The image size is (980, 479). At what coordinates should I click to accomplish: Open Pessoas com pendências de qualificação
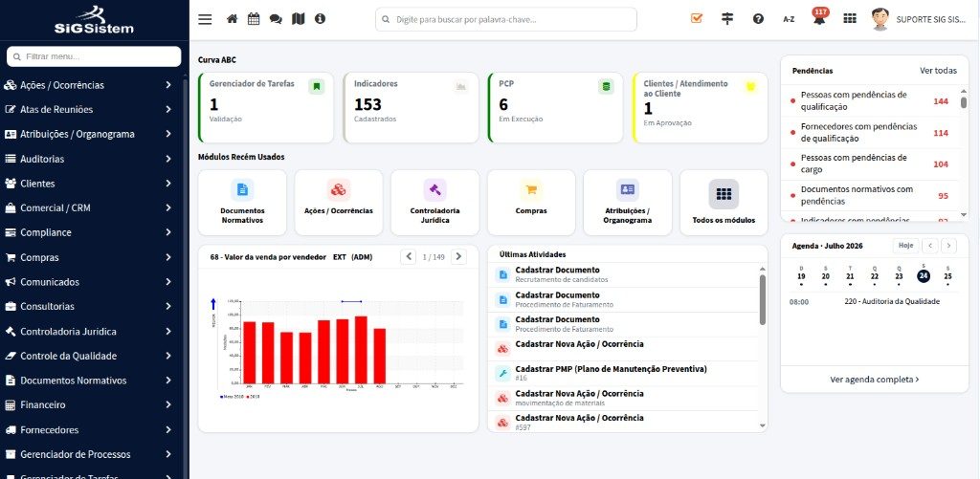pyautogui.click(x=870, y=101)
